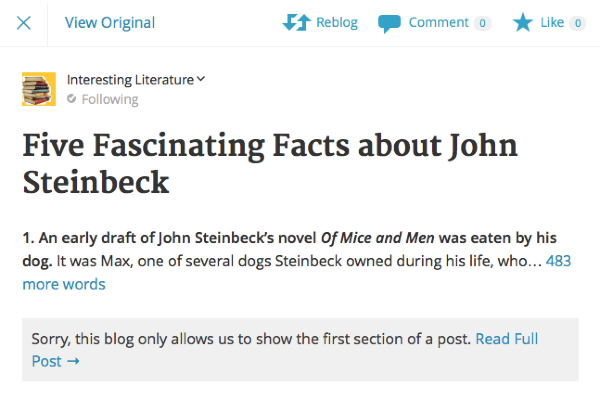600x412 pixels.
Task: Open the Comment section label
Action: click(x=438, y=23)
